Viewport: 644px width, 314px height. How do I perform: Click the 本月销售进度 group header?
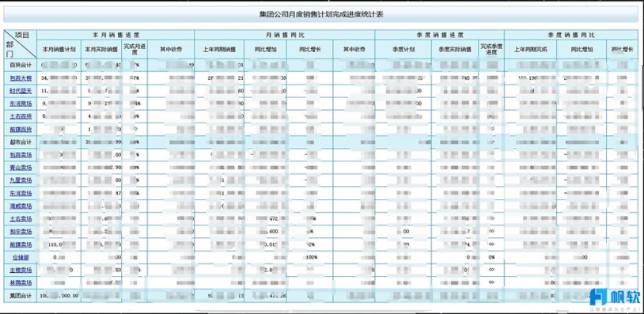click(116, 36)
